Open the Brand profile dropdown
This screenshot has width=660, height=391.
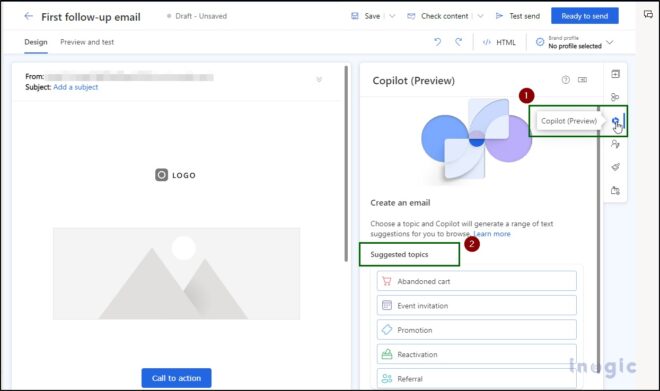point(575,42)
